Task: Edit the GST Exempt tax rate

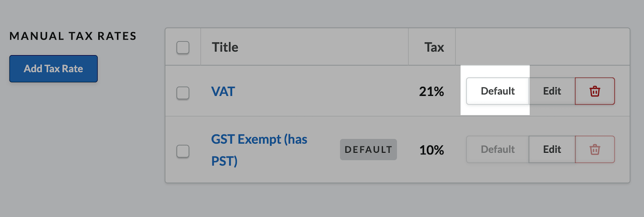Action: click(552, 149)
